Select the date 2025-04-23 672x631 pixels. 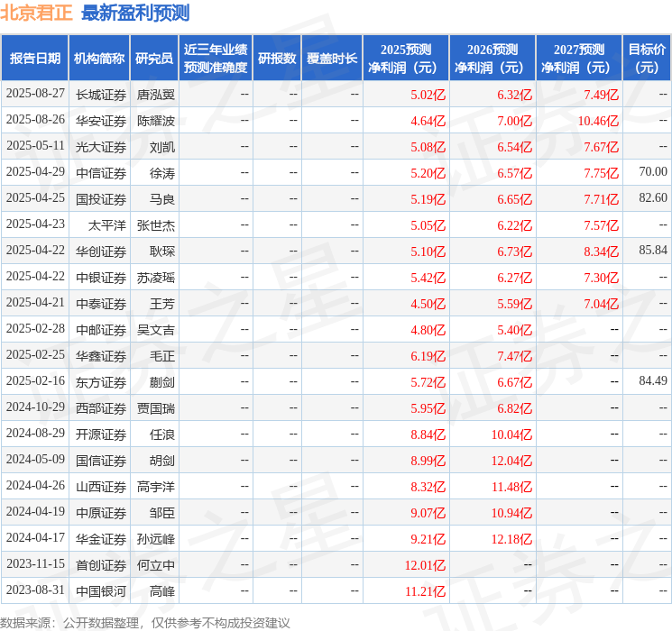point(35,224)
